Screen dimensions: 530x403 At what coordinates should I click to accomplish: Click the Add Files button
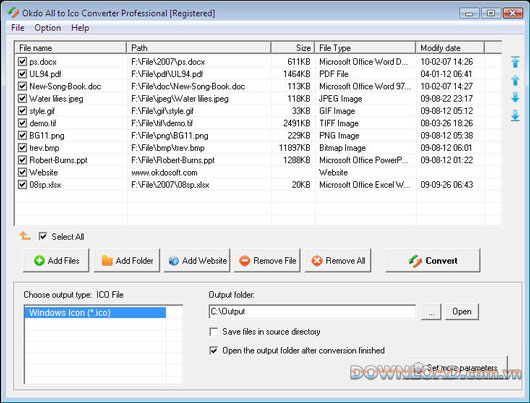(x=56, y=261)
